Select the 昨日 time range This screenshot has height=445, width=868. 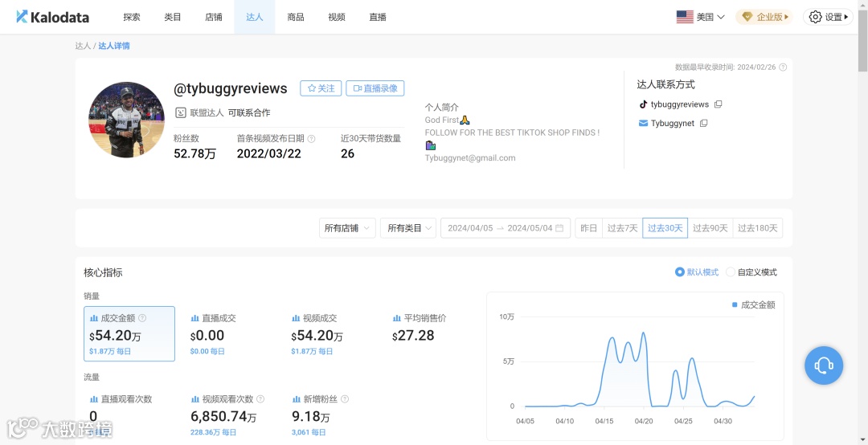589,228
